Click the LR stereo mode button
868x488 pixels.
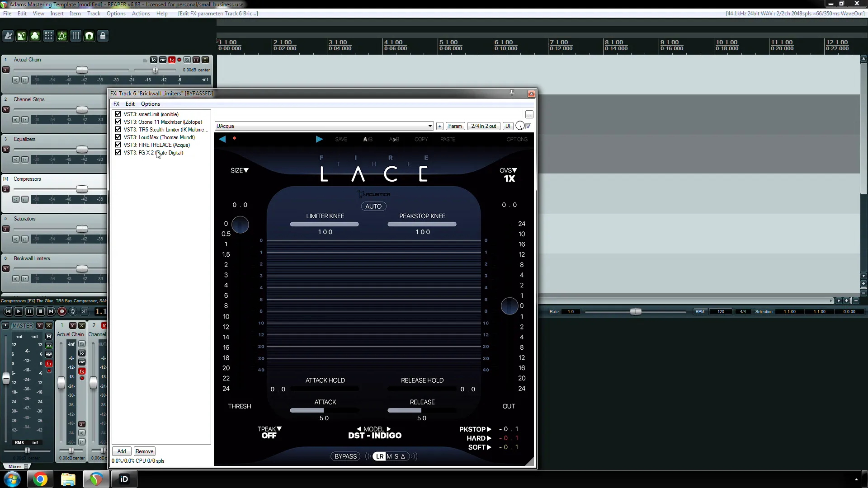(380, 456)
